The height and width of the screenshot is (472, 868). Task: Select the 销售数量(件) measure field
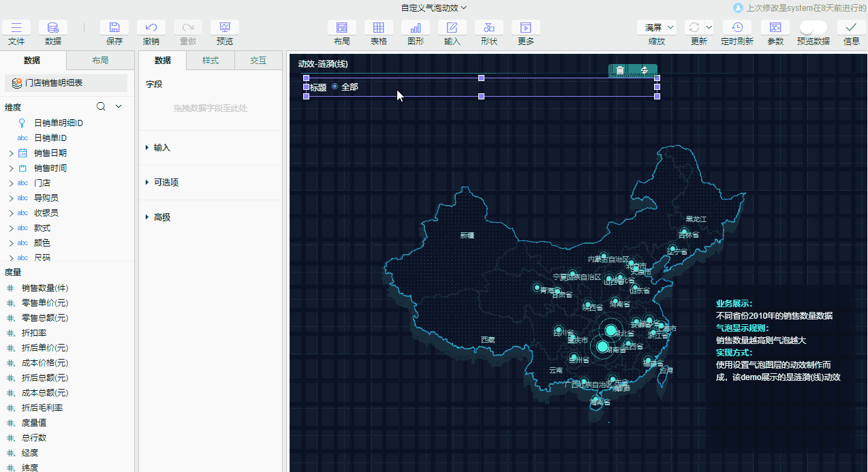tap(45, 288)
